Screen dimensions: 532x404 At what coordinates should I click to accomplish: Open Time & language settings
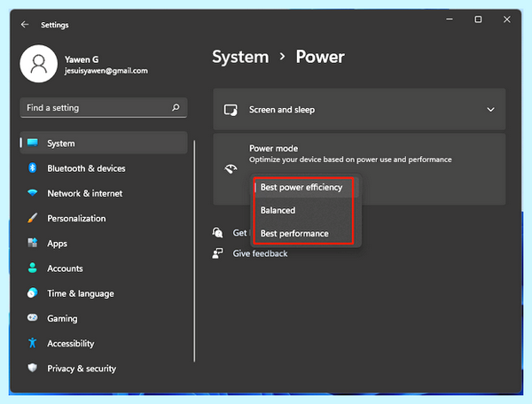pos(104,293)
